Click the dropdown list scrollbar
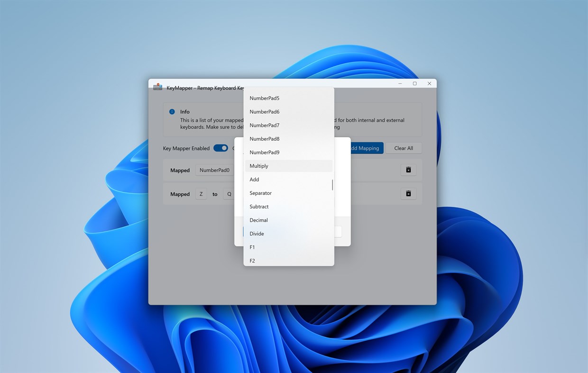This screenshot has width=588, height=373. [332, 185]
